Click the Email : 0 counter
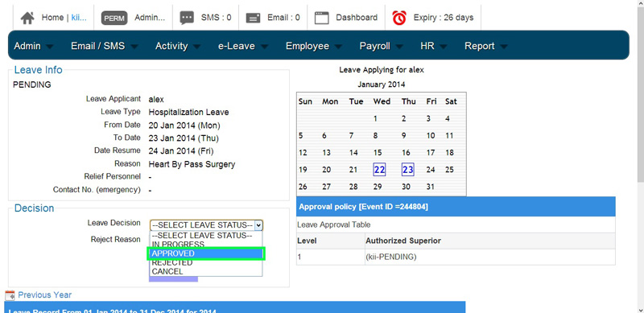The height and width of the screenshot is (313, 644). click(x=283, y=18)
